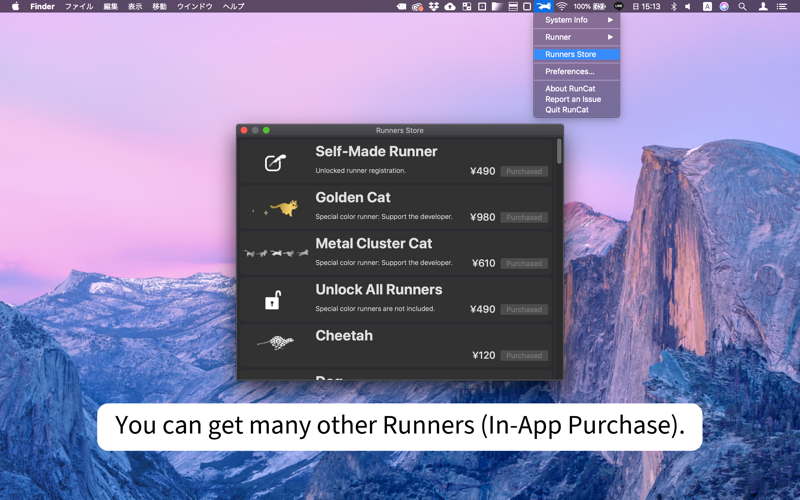Launch Siri from the menu bar
The image size is (800, 500).
(724, 6)
